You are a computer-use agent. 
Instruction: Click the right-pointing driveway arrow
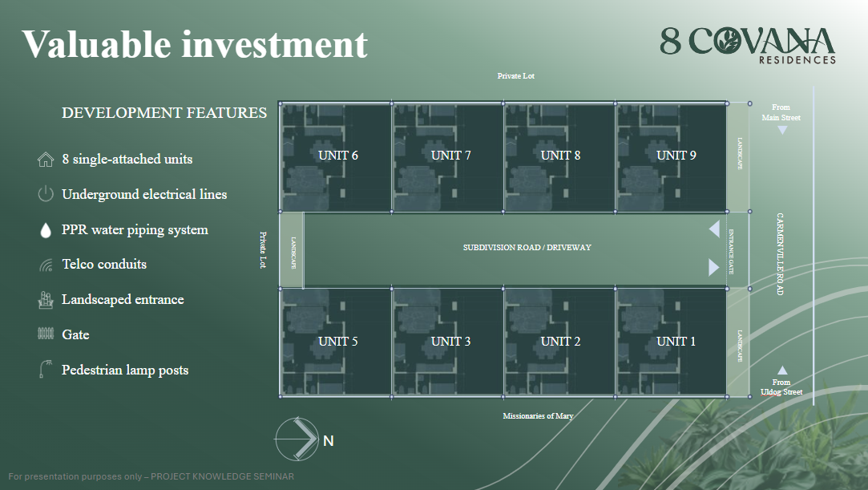714,267
